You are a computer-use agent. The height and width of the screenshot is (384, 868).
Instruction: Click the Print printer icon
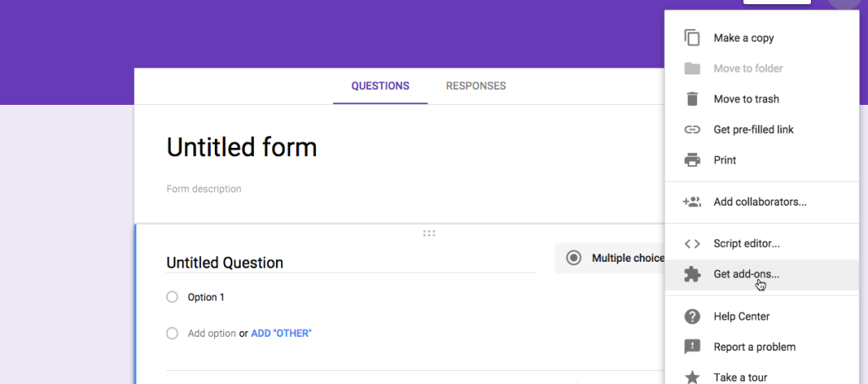(692, 160)
